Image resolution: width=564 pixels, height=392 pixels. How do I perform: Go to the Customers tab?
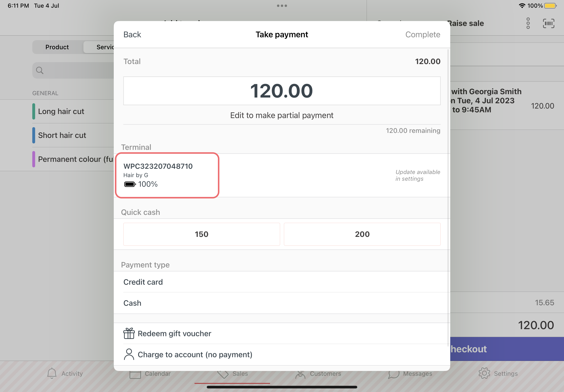coord(318,374)
